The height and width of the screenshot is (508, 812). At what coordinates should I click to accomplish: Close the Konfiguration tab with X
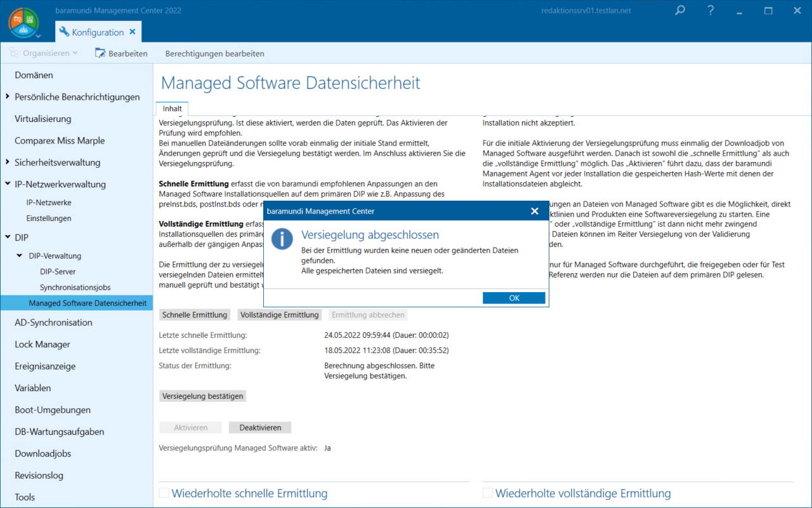point(133,32)
